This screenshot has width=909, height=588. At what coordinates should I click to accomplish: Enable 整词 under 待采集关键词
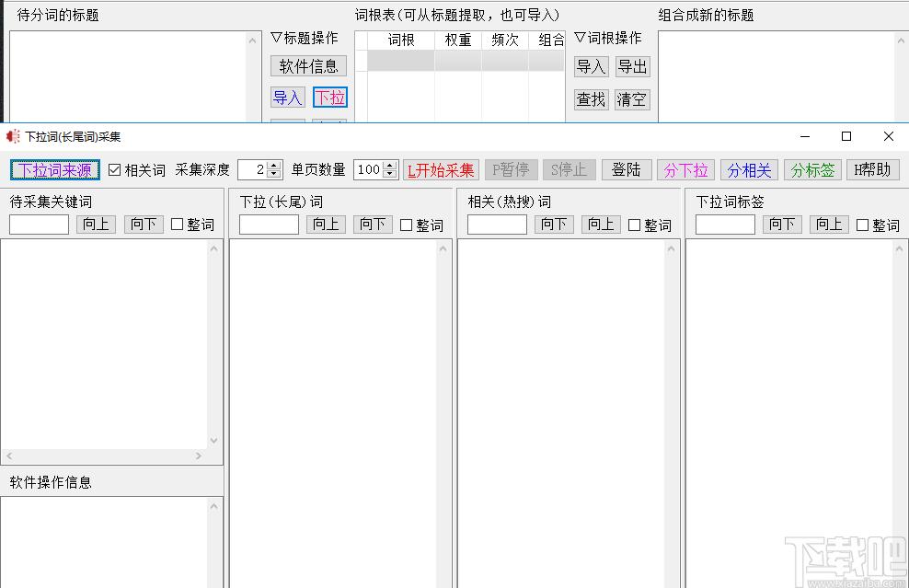pyautogui.click(x=178, y=225)
